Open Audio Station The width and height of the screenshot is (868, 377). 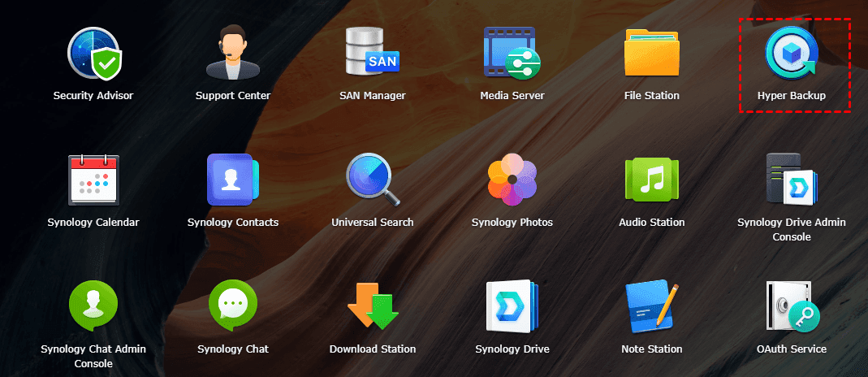(651, 180)
